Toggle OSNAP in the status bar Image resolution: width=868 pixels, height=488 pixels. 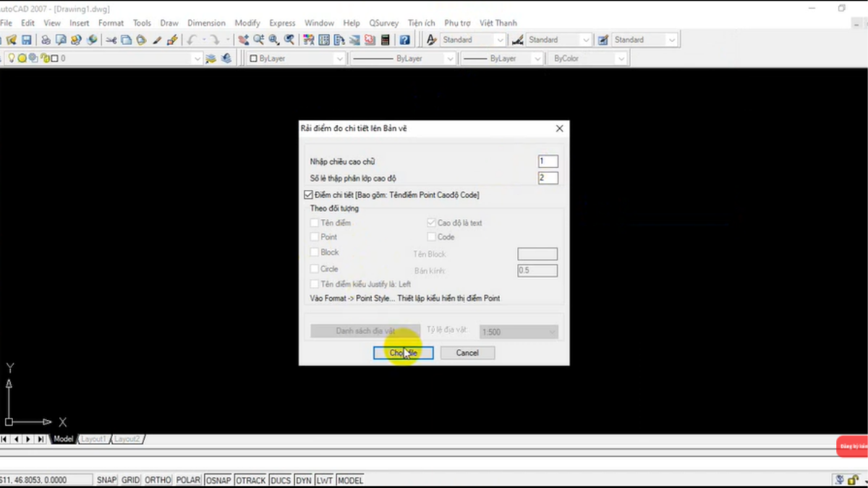point(218,480)
